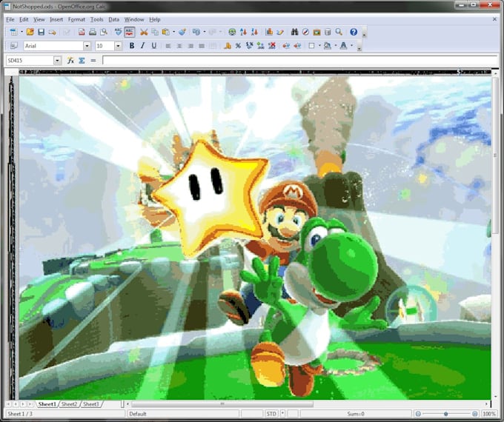The image size is (504, 422).
Task: Undo the last action
Action: 196,32
